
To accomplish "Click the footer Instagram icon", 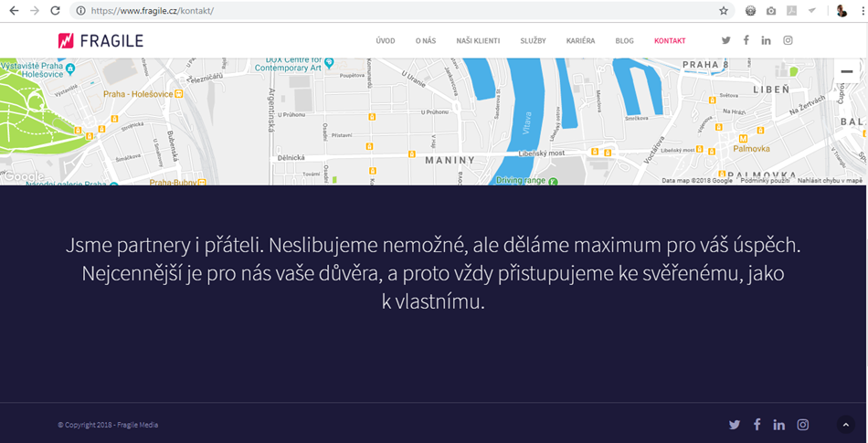I will (803, 425).
